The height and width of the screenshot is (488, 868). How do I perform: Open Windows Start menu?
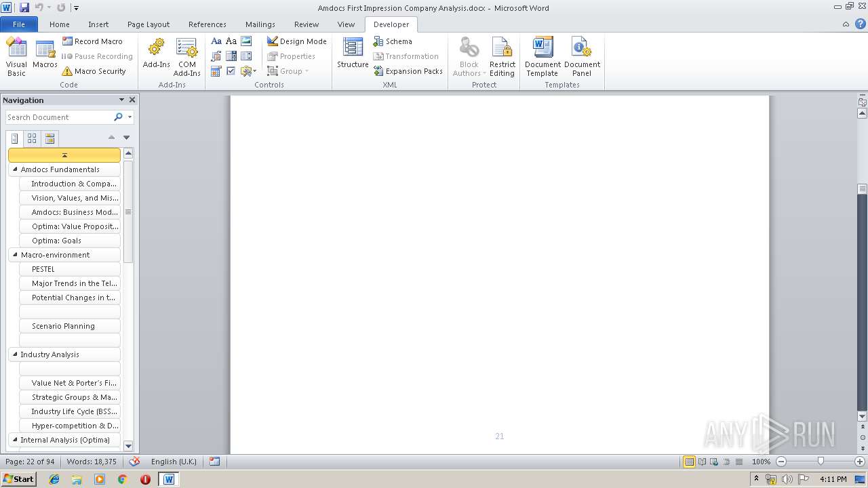tap(19, 479)
